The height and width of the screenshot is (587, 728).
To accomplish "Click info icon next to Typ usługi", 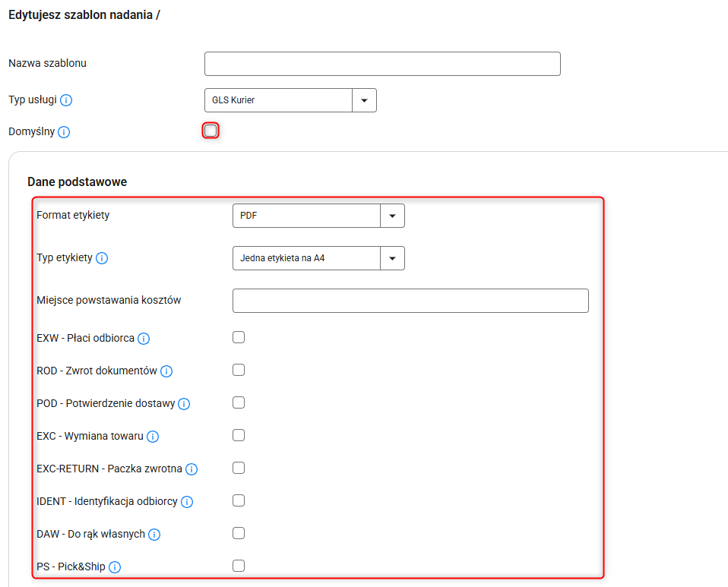I will [66, 100].
